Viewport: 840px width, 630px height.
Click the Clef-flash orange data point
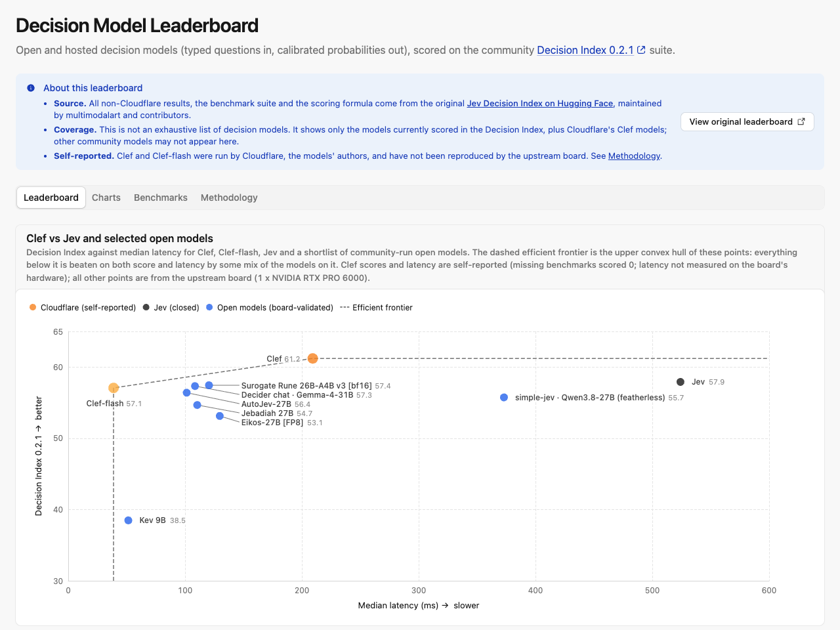[114, 388]
